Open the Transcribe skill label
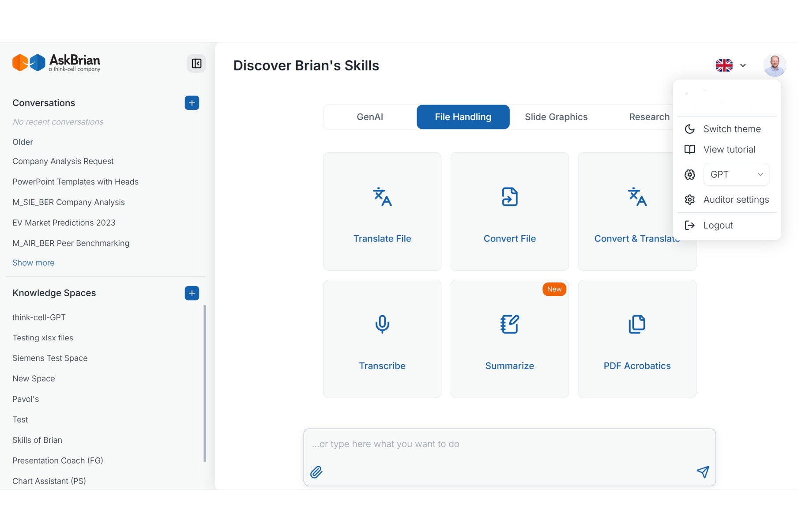 [382, 366]
